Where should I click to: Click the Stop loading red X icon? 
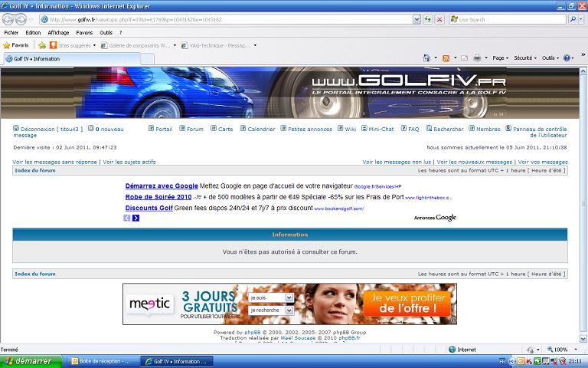coord(439,19)
